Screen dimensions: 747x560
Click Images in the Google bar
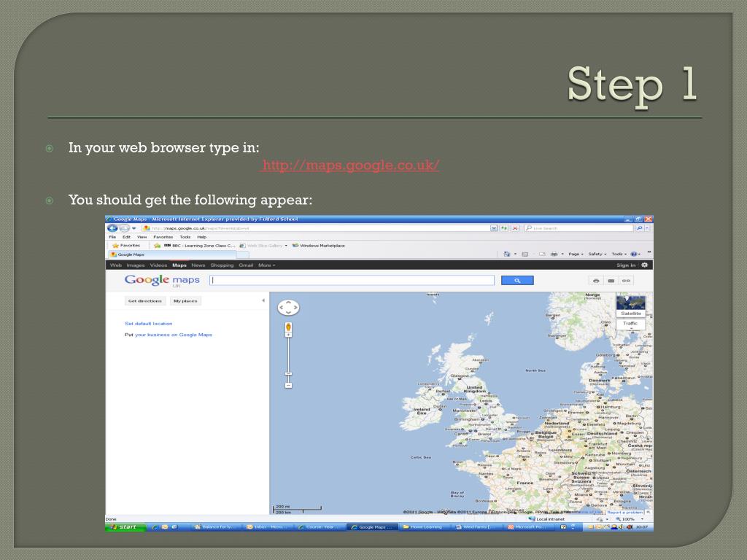pyautogui.click(x=135, y=265)
